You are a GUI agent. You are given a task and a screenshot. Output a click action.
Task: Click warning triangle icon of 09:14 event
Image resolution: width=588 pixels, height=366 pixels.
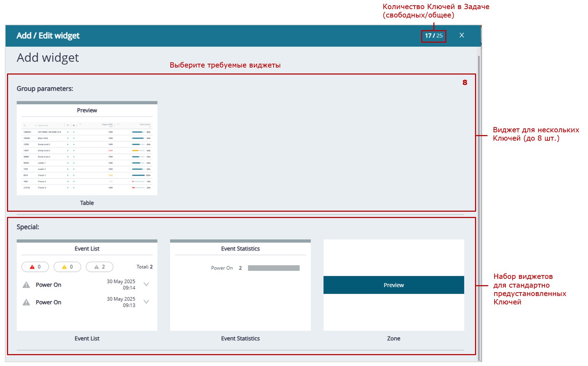tap(26, 285)
